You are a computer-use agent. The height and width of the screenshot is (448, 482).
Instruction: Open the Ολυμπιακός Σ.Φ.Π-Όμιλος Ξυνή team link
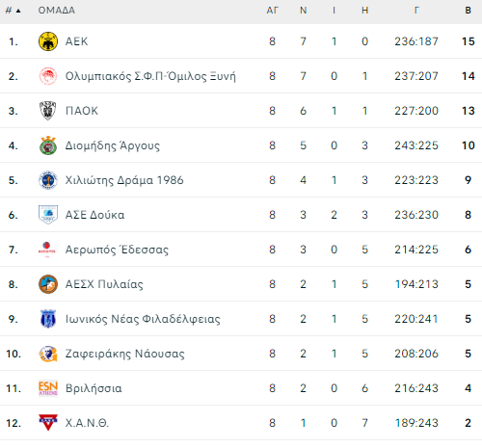pyautogui.click(x=150, y=76)
